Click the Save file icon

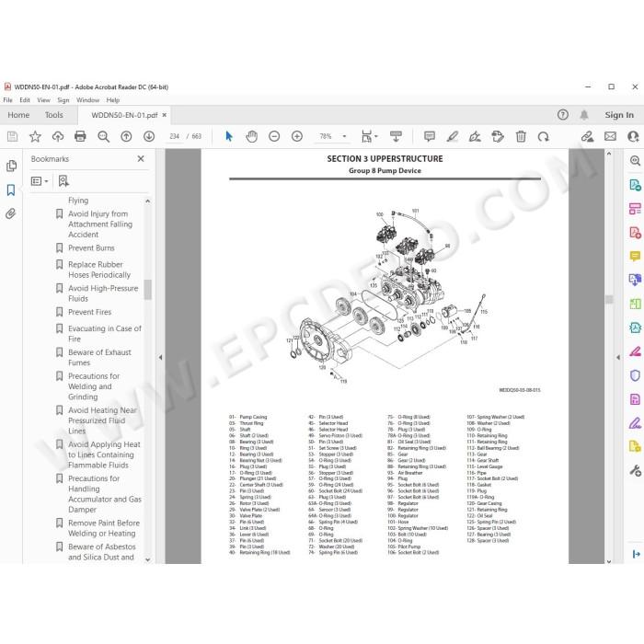coord(12,136)
